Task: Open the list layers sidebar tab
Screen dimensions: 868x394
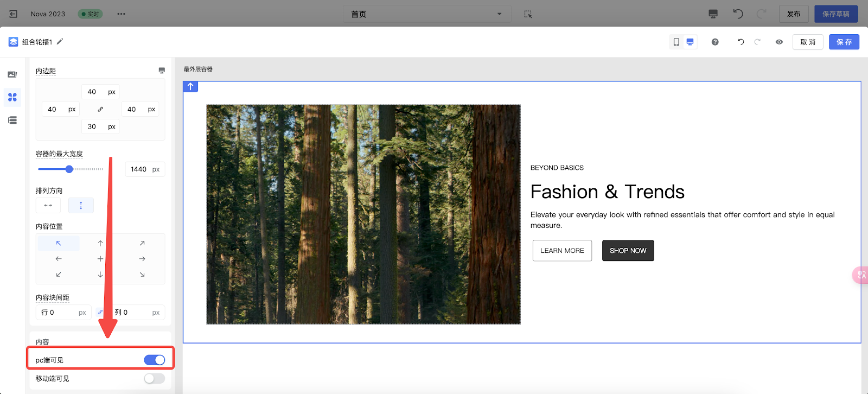Action: 12,120
